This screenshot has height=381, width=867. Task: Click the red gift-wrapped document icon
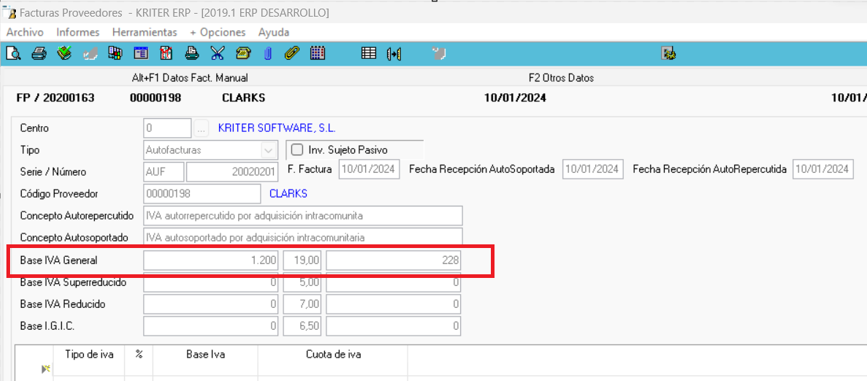pos(166,54)
